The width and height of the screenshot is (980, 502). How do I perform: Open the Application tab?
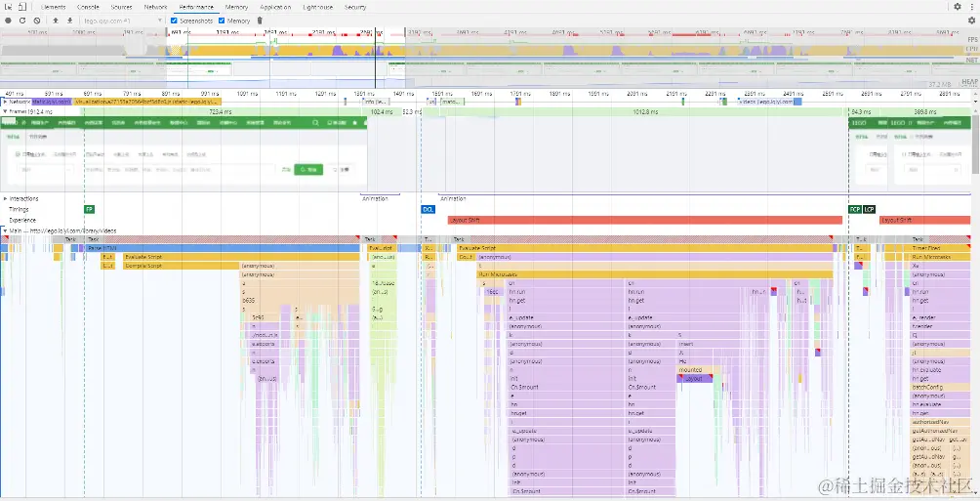click(x=275, y=7)
